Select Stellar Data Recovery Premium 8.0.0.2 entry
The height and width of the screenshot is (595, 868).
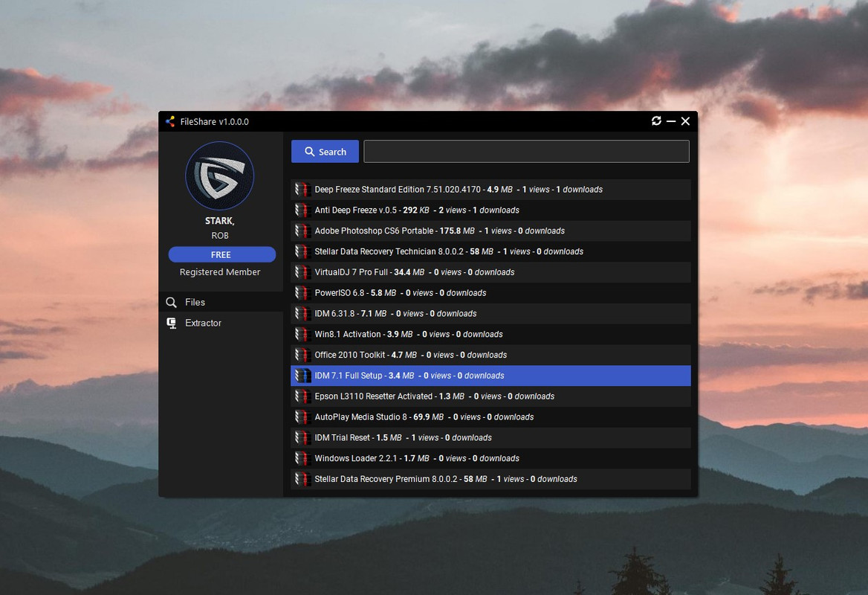coord(490,479)
